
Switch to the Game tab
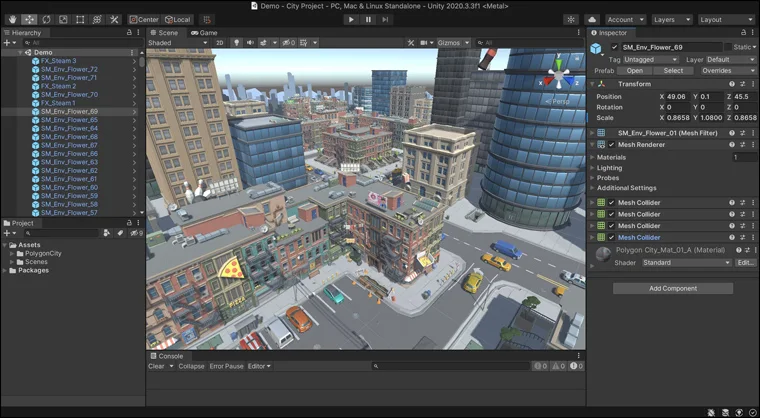[x=204, y=32]
